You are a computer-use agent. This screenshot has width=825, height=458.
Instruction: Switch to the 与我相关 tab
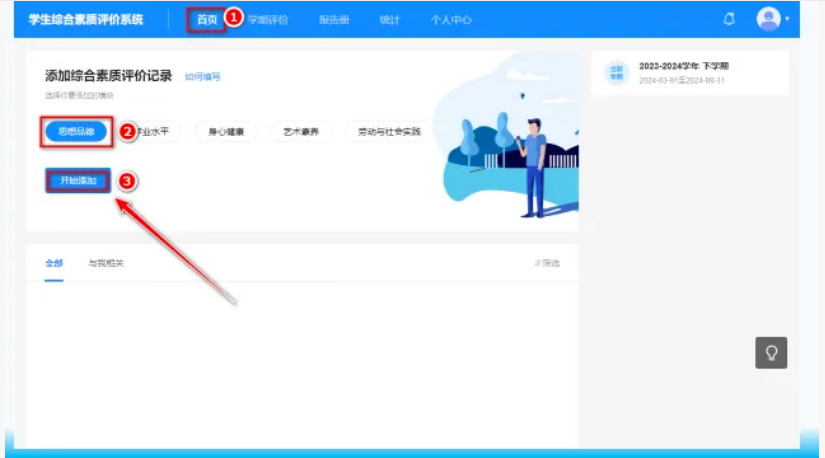point(106,263)
